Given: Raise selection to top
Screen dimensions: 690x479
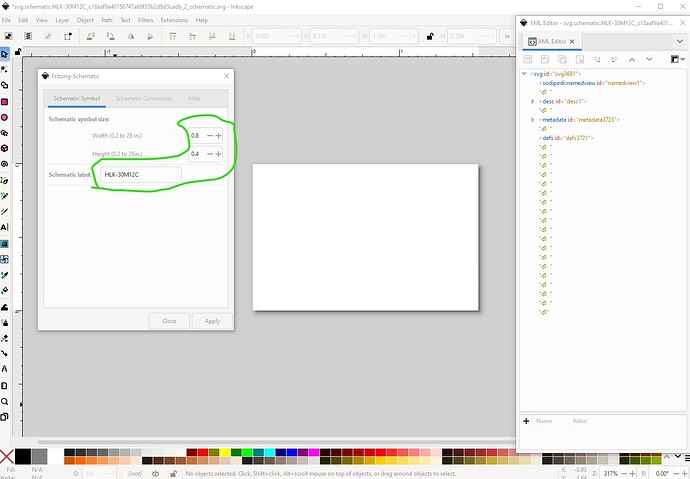Looking at the screenshot, I should pos(172,36).
